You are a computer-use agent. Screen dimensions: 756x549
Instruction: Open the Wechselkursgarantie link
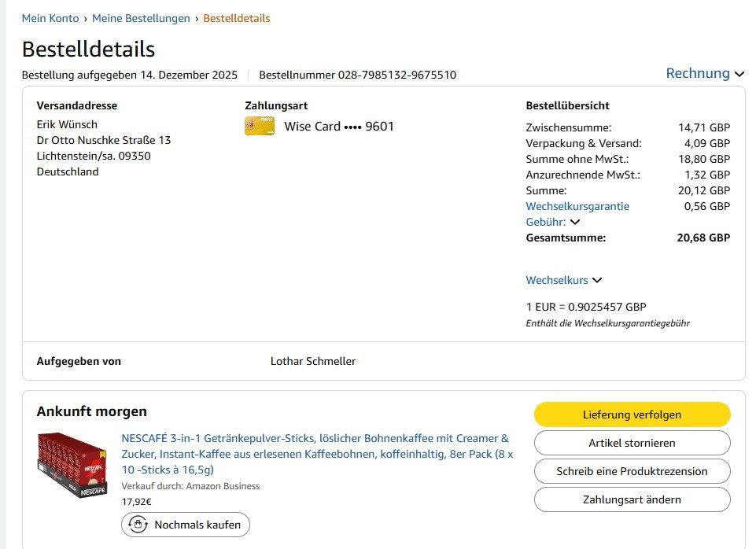coord(577,206)
